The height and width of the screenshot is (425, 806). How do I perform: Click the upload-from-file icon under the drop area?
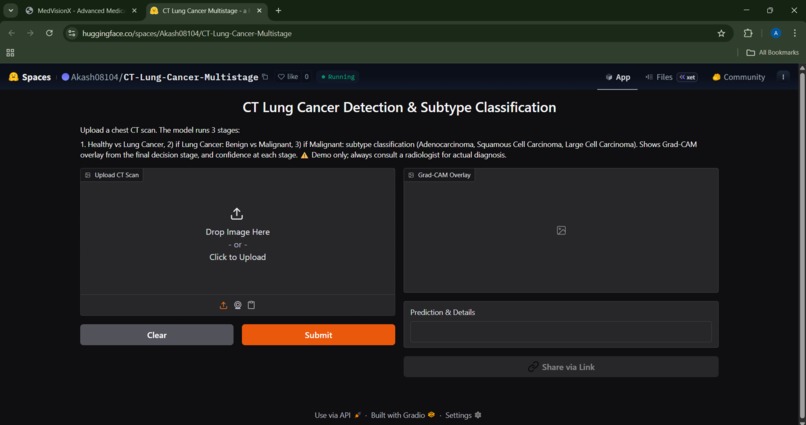click(223, 305)
